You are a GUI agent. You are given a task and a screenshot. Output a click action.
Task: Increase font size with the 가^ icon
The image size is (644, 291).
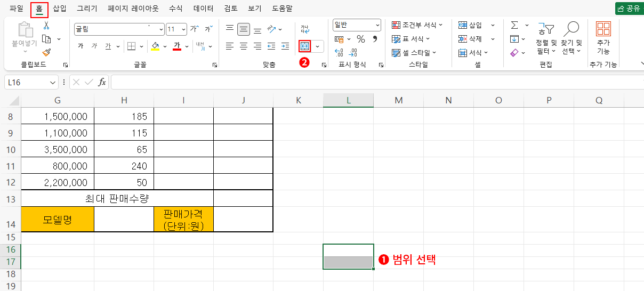(x=195, y=29)
